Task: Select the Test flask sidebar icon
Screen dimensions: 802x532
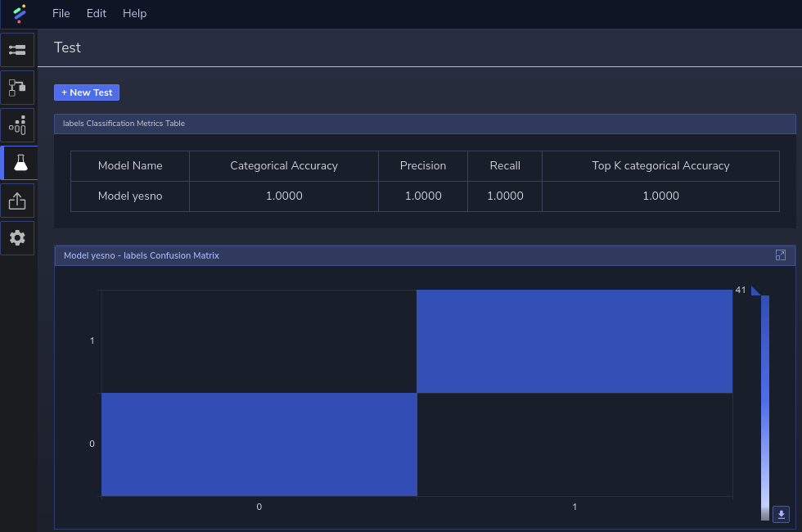Action: (x=20, y=163)
